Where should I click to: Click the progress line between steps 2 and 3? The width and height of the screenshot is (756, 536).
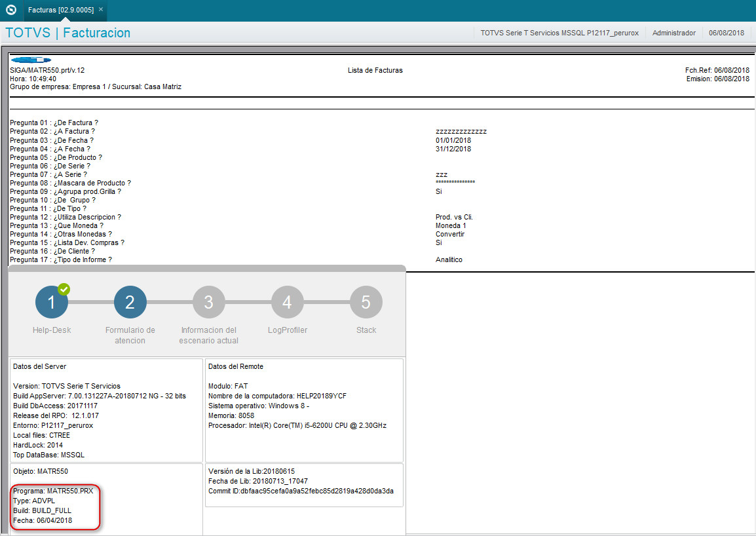pyautogui.click(x=169, y=301)
